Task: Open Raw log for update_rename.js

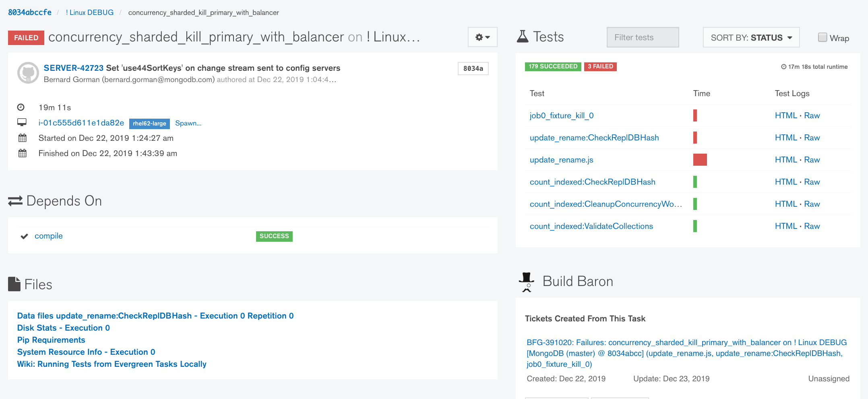Action: tap(812, 160)
